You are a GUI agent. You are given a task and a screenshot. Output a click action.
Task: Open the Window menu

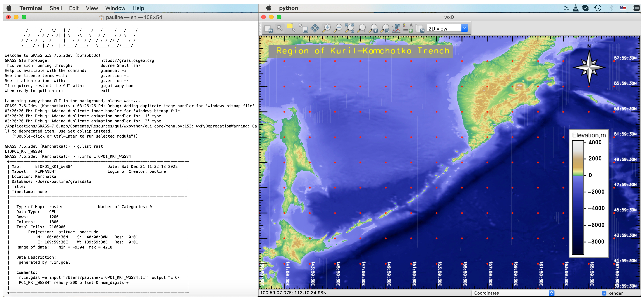(x=115, y=8)
